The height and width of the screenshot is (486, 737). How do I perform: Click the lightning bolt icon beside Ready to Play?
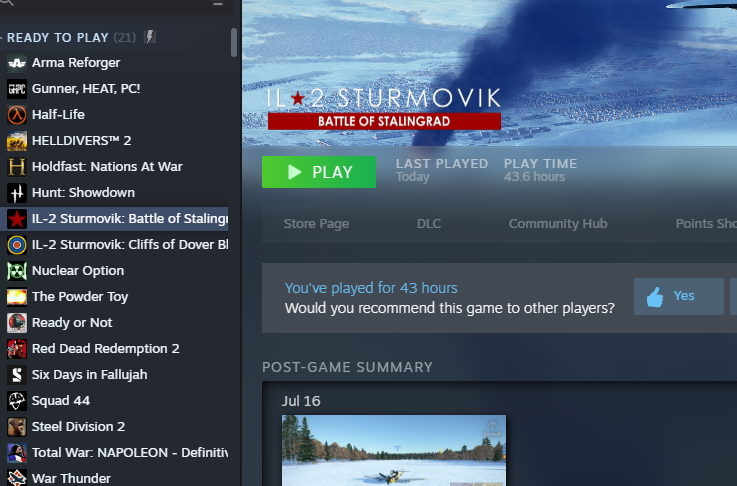[x=150, y=37]
